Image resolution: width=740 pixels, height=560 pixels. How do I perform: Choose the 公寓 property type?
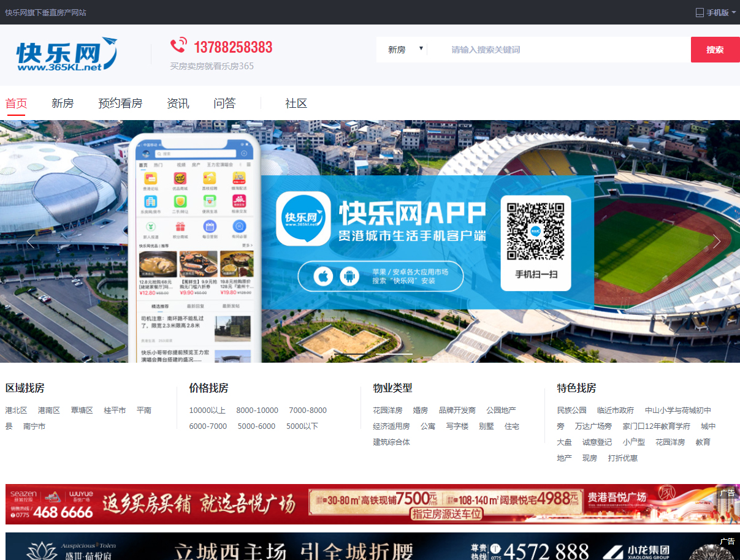click(428, 426)
